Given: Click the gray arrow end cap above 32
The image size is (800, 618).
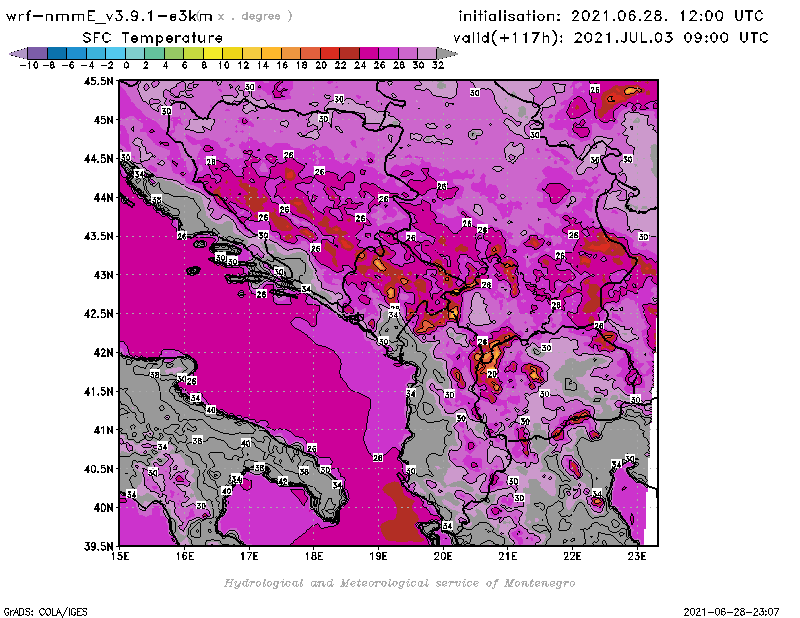Looking at the screenshot, I should [447, 54].
